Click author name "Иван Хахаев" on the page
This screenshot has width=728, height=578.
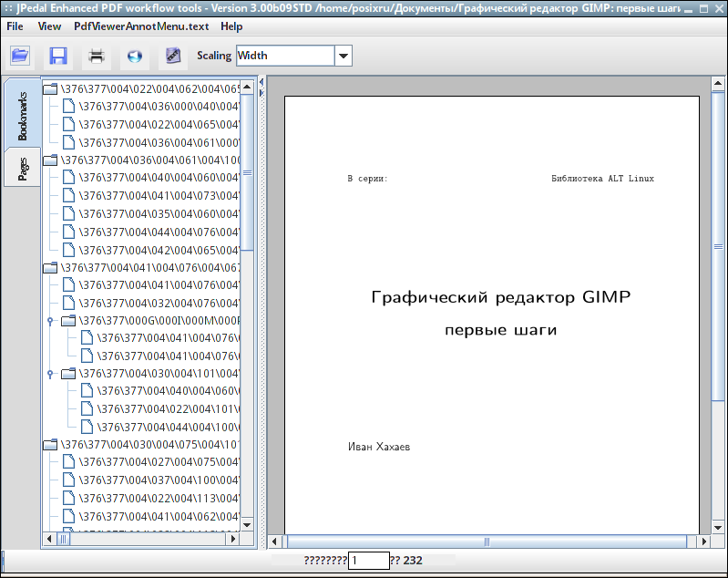(x=379, y=447)
